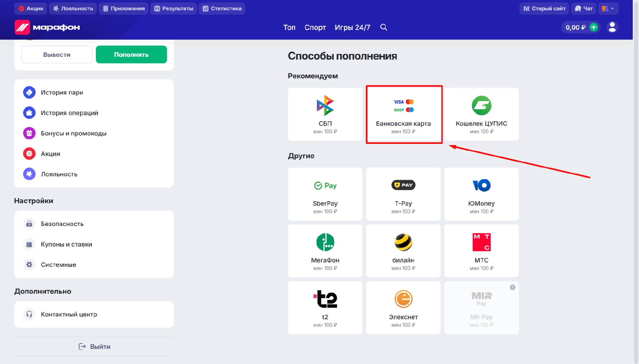Screen dimensions: 639x364
Task: Open the История операций link text
Action: pos(70,113)
